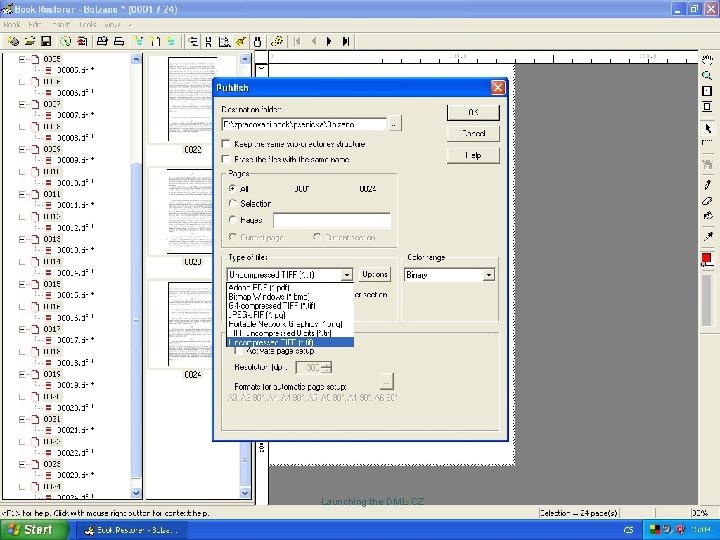This screenshot has width=720, height=540.
Task: Collapse tree node 0015
Action: point(22,284)
